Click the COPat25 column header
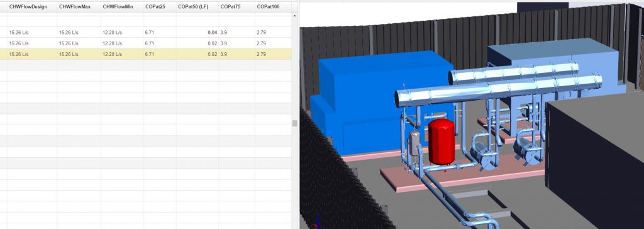The height and width of the screenshot is (229, 644). (155, 7)
